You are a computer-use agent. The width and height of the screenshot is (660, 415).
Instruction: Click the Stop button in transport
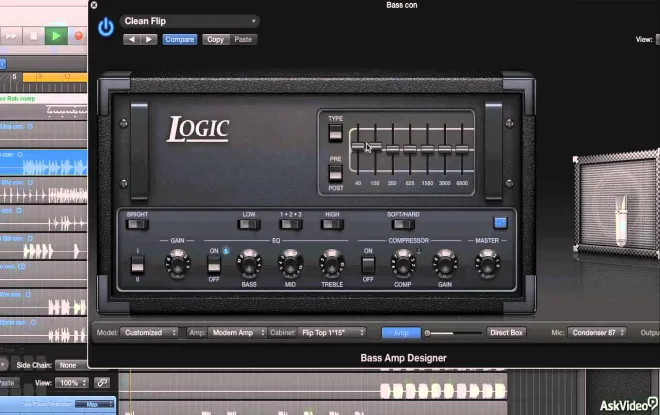(x=34, y=36)
